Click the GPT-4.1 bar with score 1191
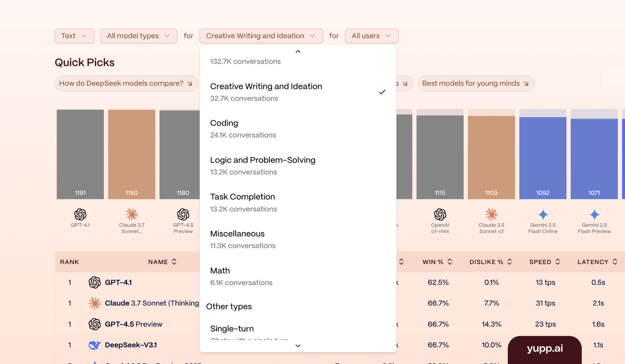 (x=80, y=154)
